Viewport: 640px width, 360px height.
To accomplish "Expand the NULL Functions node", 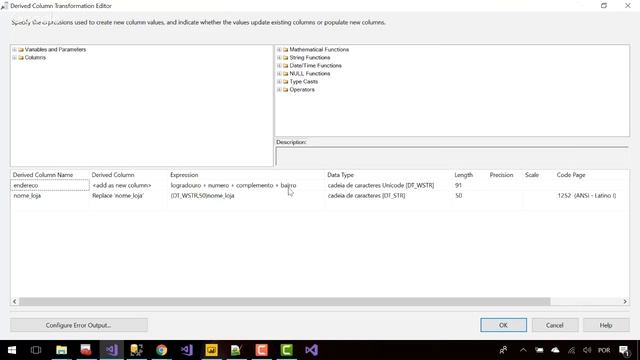I will (x=279, y=74).
